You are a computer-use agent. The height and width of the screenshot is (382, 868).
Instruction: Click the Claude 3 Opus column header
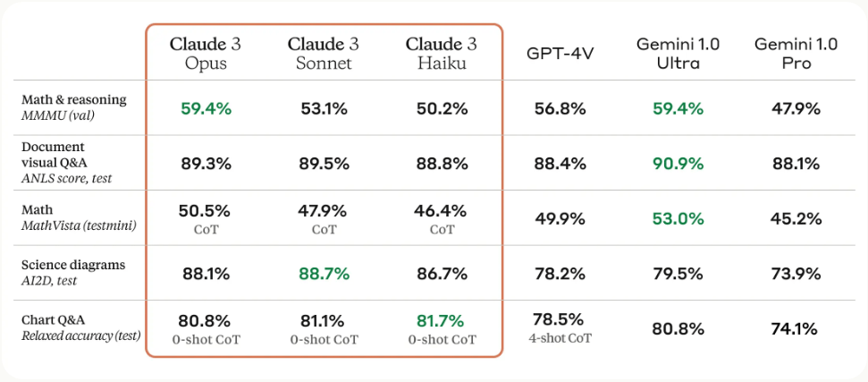pos(206,53)
